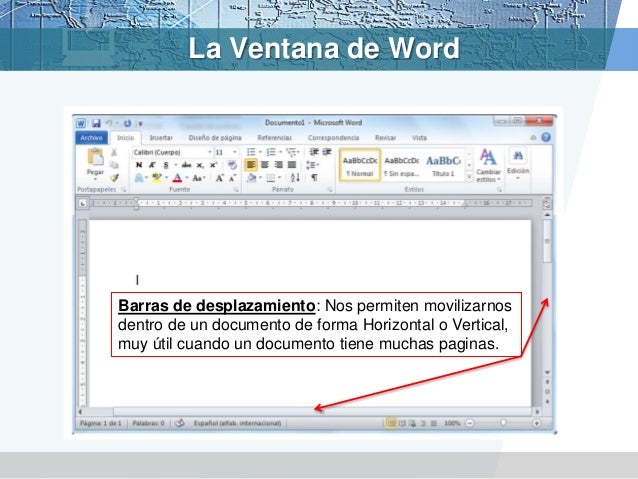Click the vertical scrollbar thumb
The image size is (638, 479).
(x=547, y=241)
